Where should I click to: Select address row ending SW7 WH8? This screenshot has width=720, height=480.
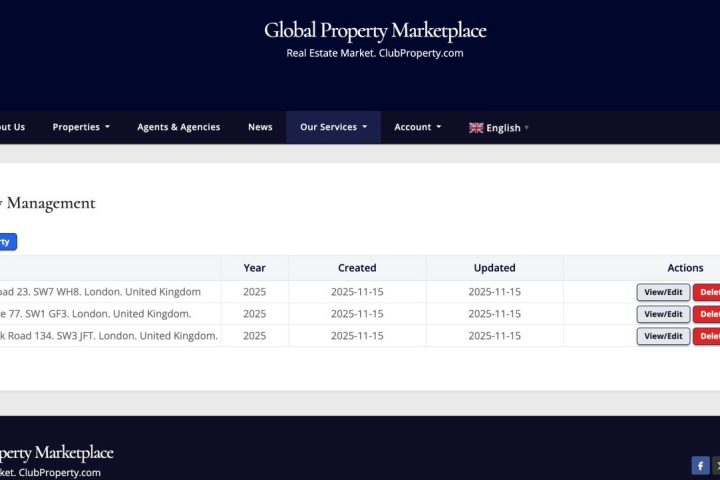[100, 292]
